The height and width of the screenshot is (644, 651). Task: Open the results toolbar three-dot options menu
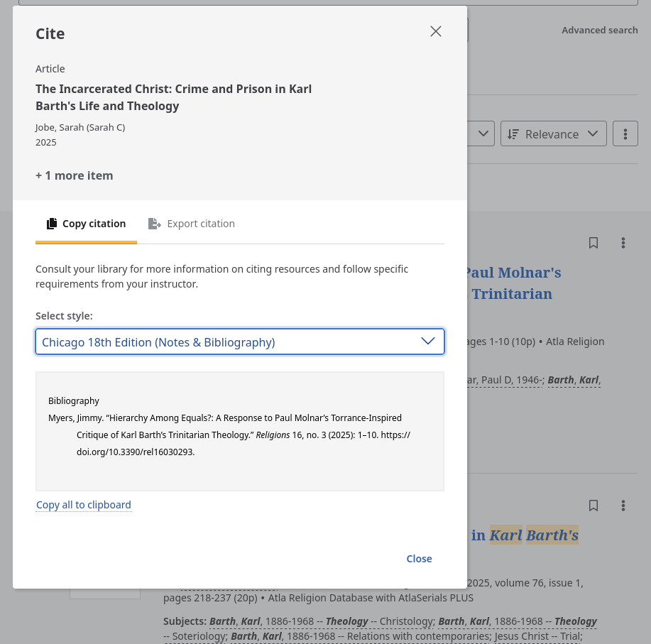tap(625, 133)
